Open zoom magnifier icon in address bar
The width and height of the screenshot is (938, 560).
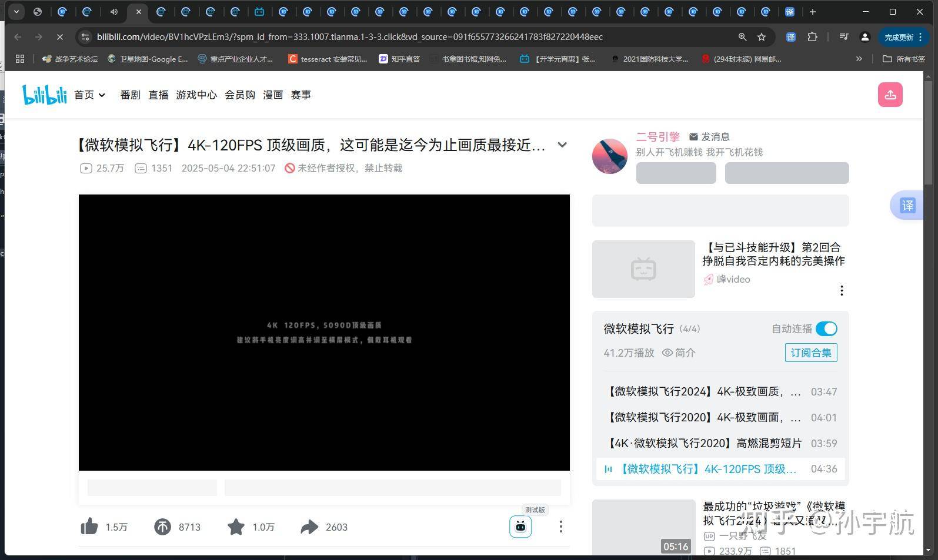[x=742, y=37]
